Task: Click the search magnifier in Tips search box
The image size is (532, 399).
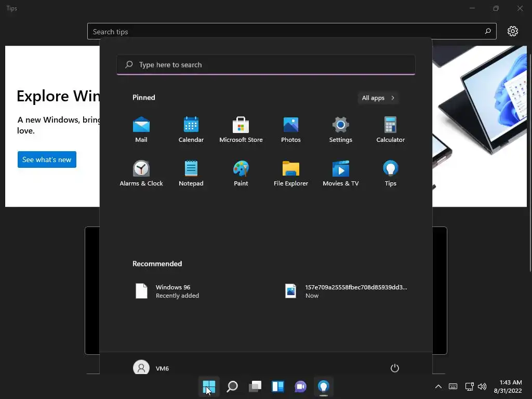Action: click(x=488, y=31)
